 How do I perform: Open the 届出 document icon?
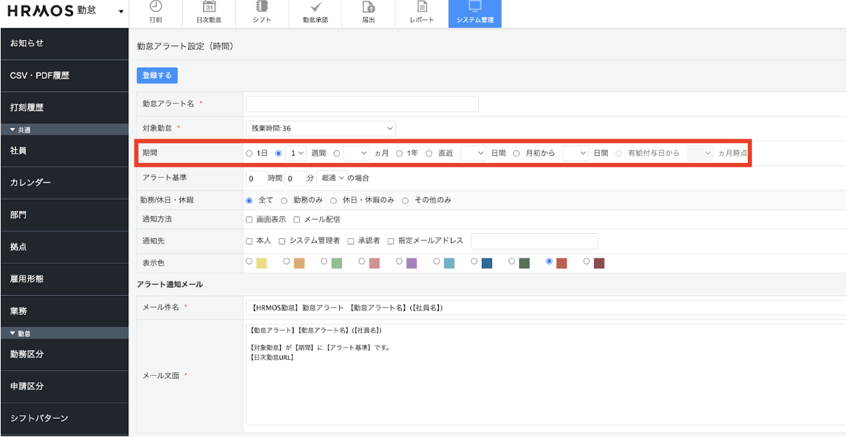[x=368, y=7]
